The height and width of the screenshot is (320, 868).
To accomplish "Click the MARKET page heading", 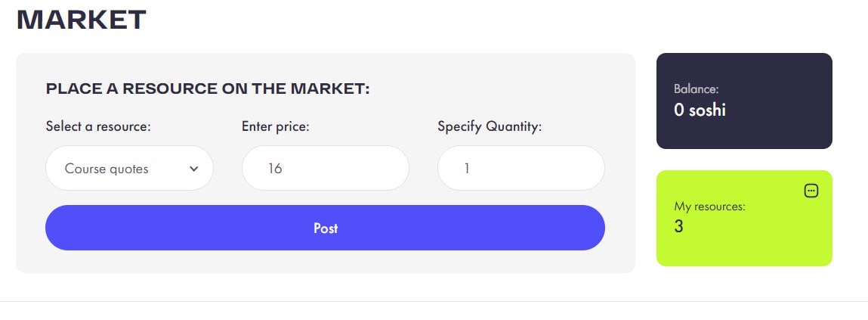I will pos(81,20).
